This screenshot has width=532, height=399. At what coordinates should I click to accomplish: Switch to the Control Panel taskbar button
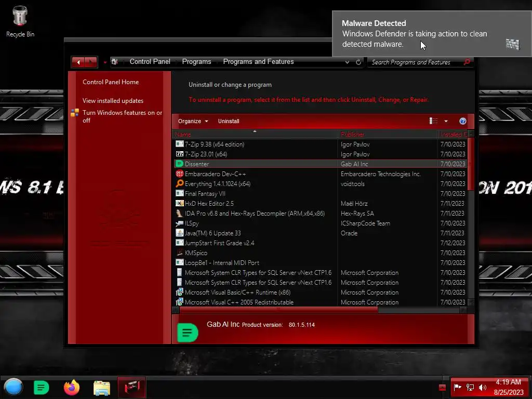coord(132,387)
